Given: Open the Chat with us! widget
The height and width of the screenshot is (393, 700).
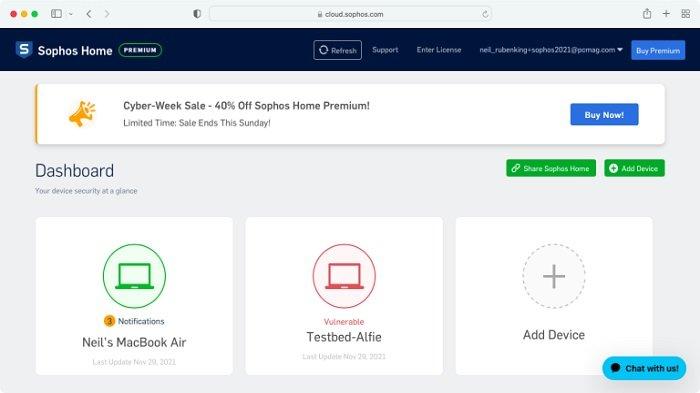Looking at the screenshot, I should coord(644,368).
